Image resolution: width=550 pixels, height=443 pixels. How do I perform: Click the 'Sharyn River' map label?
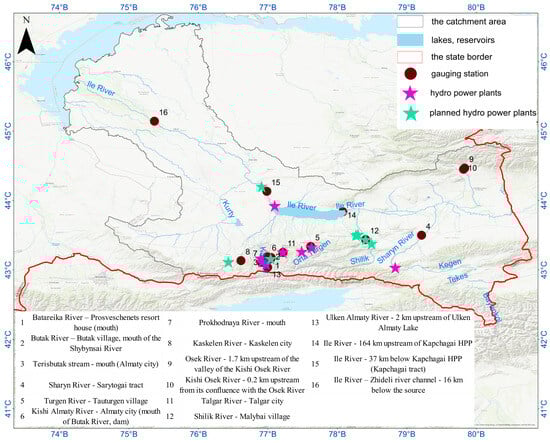pyautogui.click(x=395, y=248)
